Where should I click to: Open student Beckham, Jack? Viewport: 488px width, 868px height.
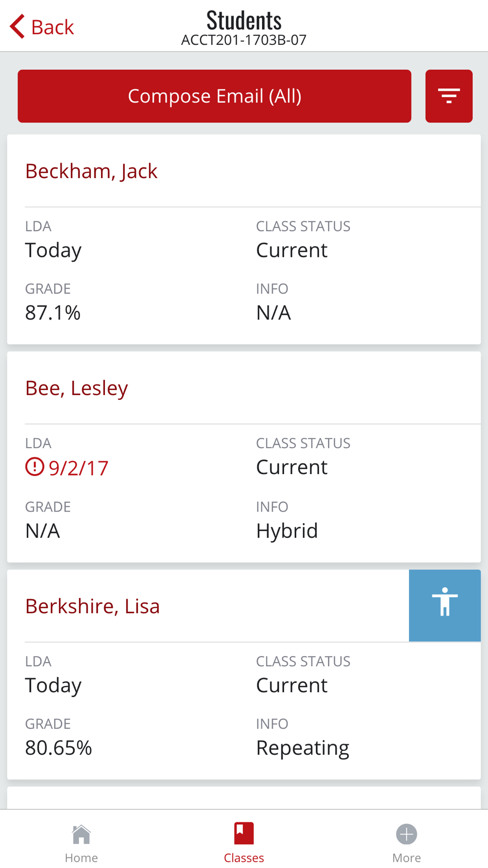coord(91,171)
